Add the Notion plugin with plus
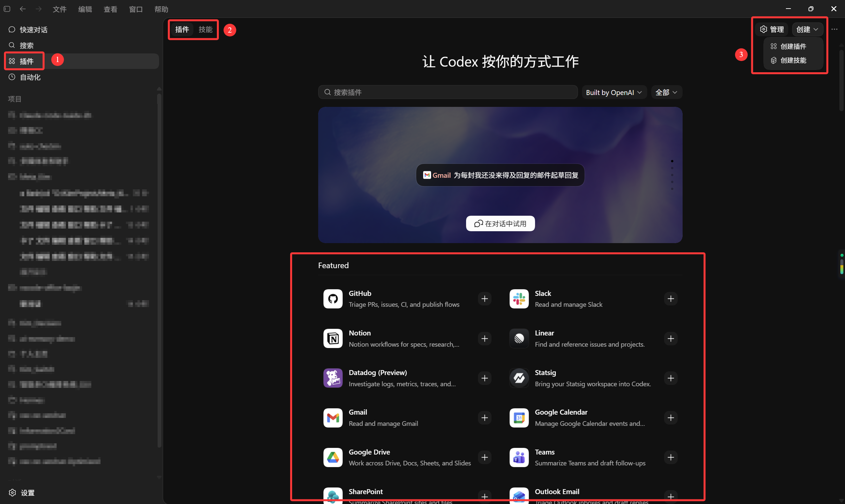This screenshot has width=845, height=504. coord(485,339)
